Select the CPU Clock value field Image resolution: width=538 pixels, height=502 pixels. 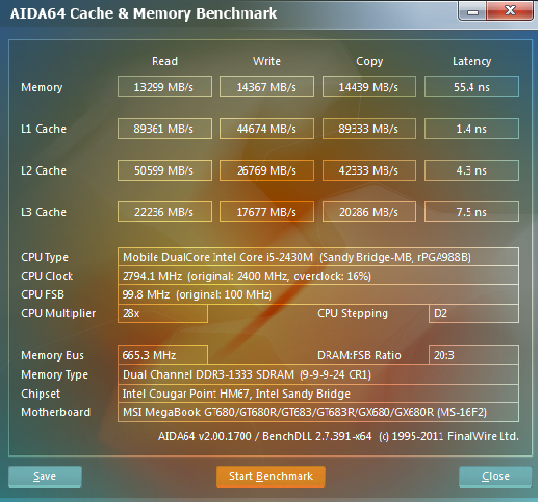[x=318, y=276]
